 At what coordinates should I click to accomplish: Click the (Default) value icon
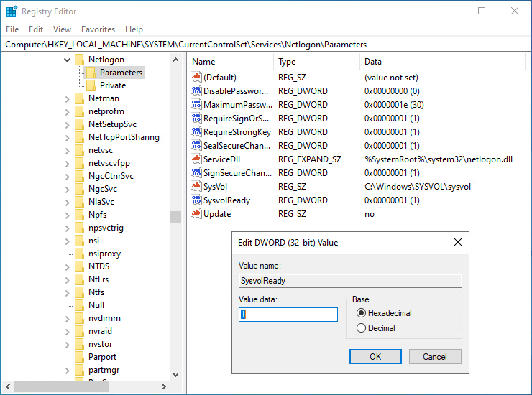pyautogui.click(x=196, y=78)
